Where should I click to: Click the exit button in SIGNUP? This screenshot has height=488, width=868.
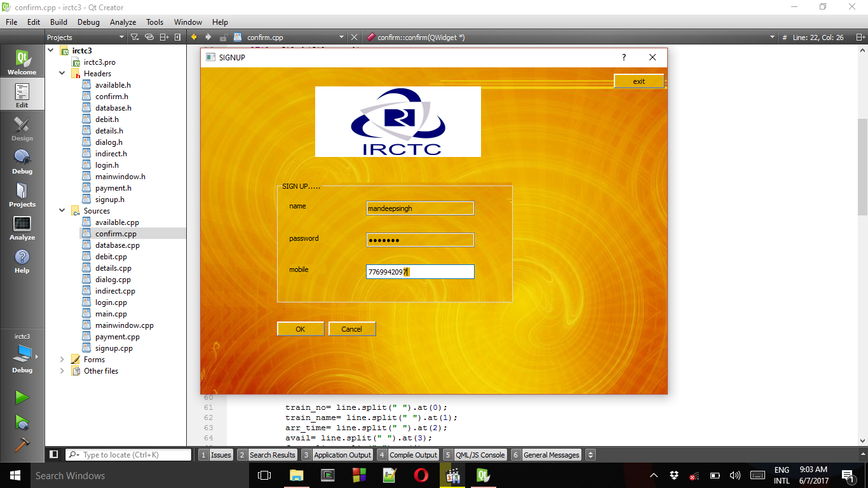click(639, 81)
